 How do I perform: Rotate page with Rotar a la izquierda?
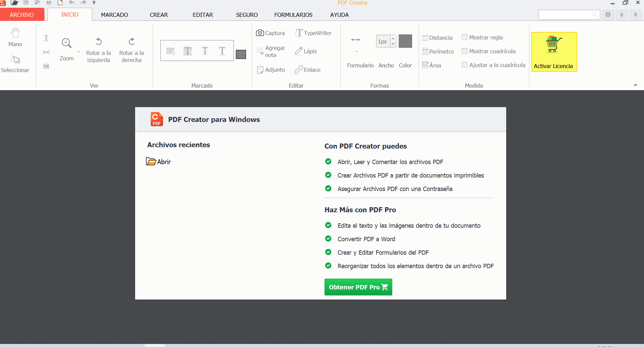pyautogui.click(x=98, y=50)
